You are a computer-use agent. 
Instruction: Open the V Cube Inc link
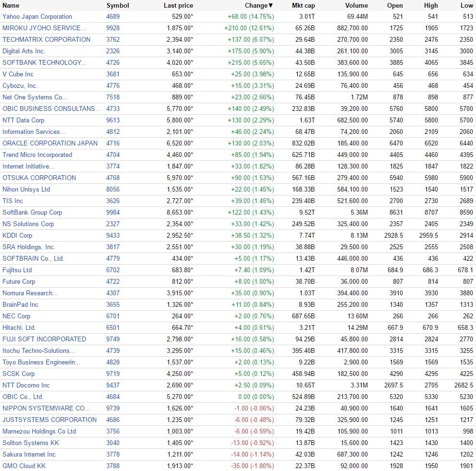18,74
